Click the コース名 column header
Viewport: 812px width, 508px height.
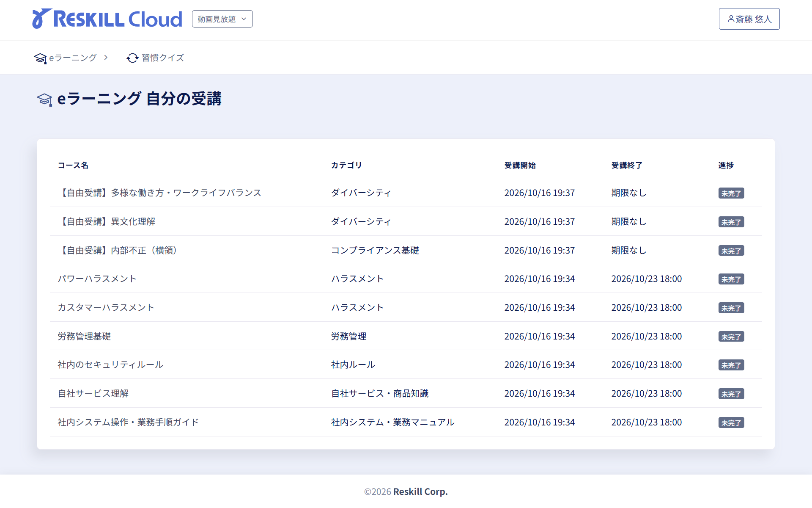(73, 165)
